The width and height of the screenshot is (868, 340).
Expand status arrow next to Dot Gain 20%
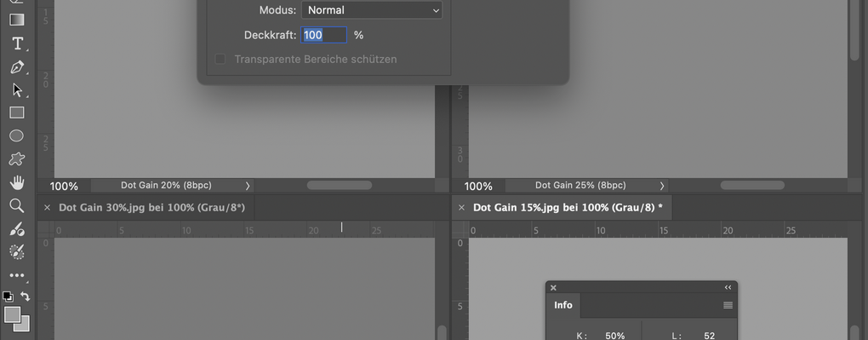(248, 186)
